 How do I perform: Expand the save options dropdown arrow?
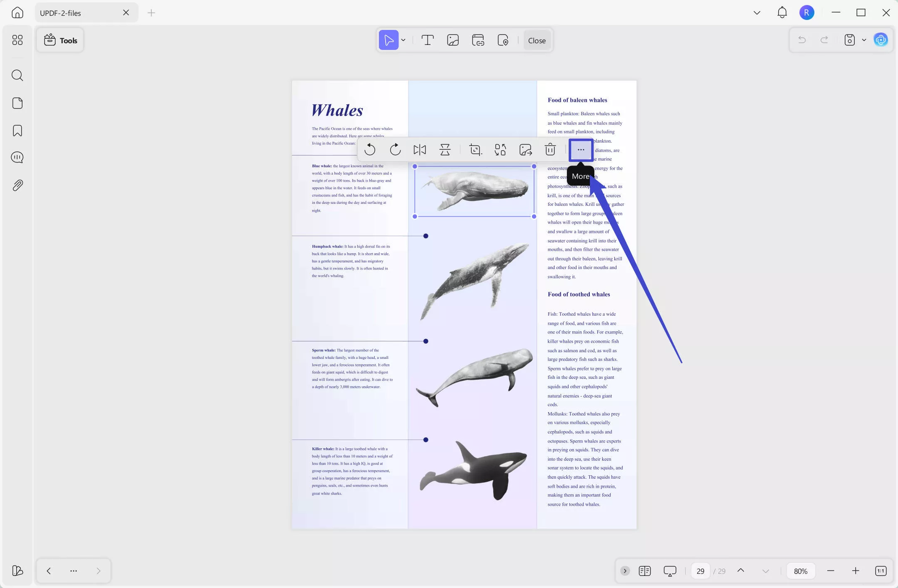(x=864, y=40)
